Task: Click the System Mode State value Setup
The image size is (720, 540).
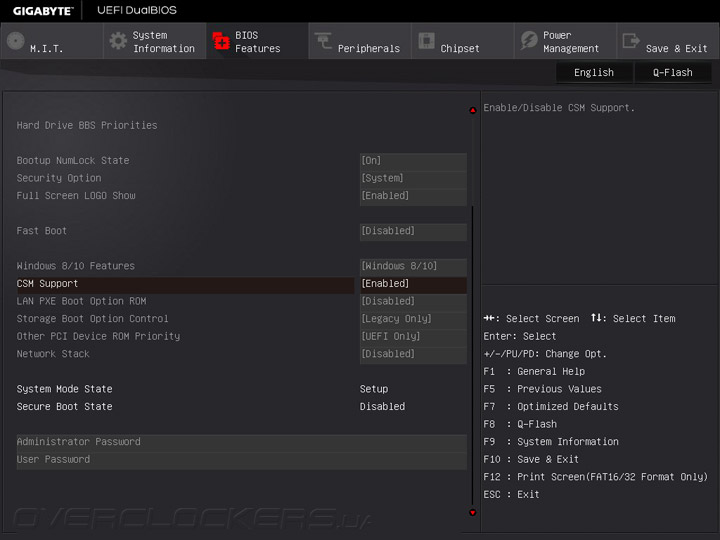Action: click(x=374, y=389)
